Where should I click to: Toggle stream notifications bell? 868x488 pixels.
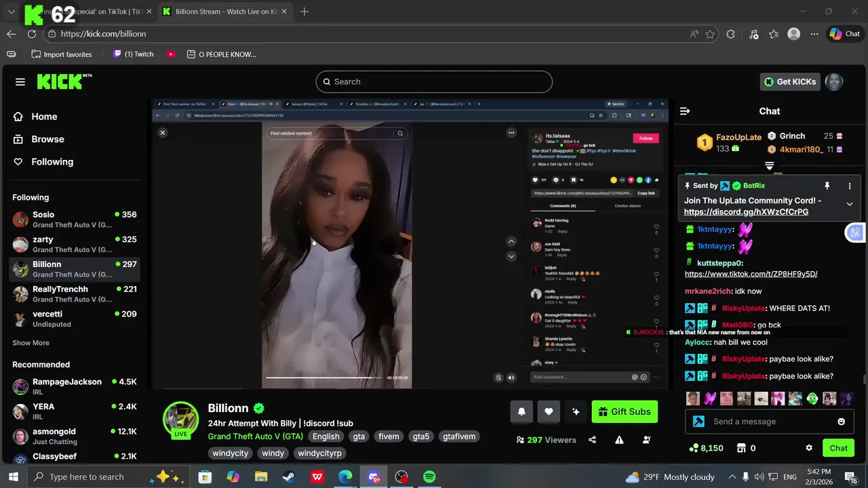click(x=521, y=411)
